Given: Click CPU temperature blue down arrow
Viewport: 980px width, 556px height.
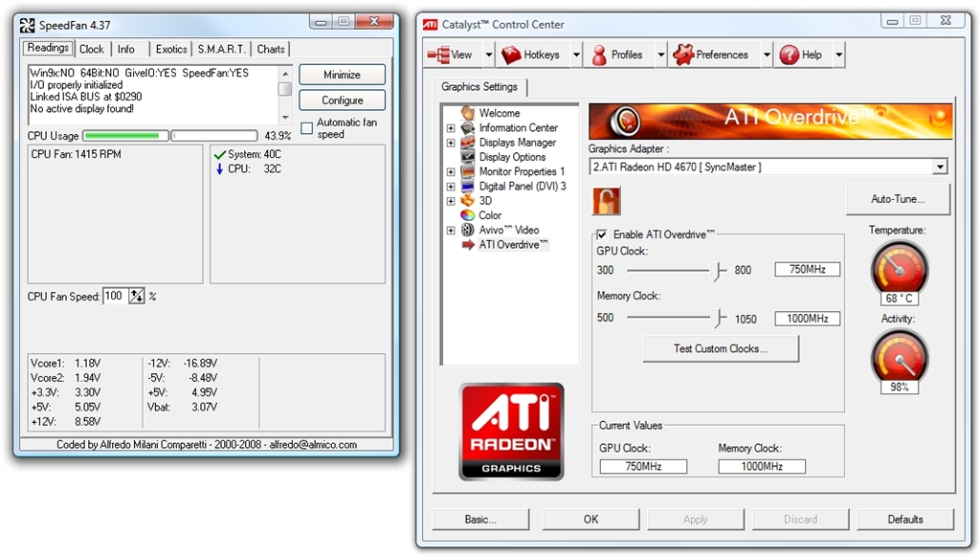Looking at the screenshot, I should tap(219, 168).
